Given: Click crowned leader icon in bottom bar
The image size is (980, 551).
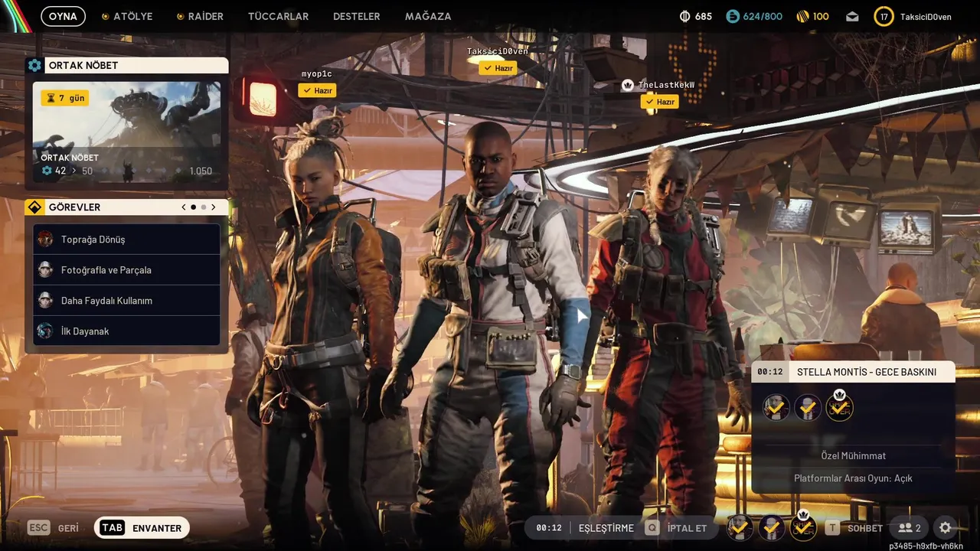Looking at the screenshot, I should point(803,526).
